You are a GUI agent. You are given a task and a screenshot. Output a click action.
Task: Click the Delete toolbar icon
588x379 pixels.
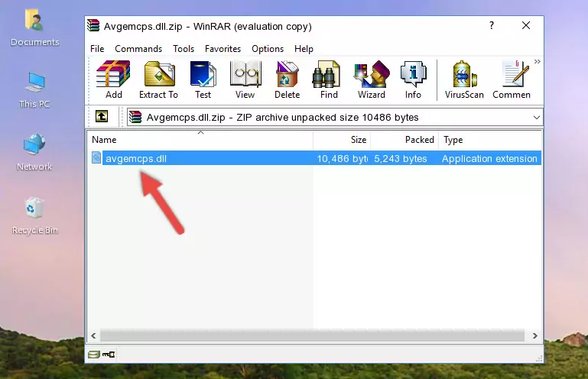coord(288,79)
